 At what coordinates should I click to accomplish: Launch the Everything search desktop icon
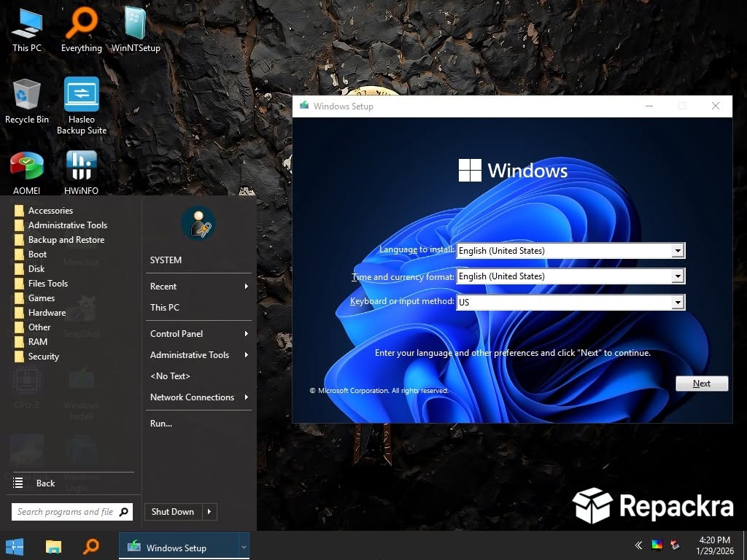point(82,30)
